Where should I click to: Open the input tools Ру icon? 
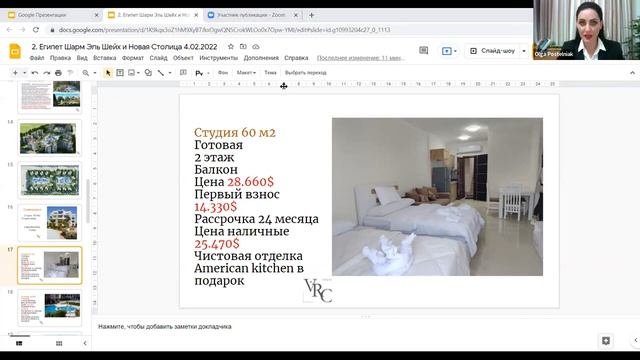point(199,73)
